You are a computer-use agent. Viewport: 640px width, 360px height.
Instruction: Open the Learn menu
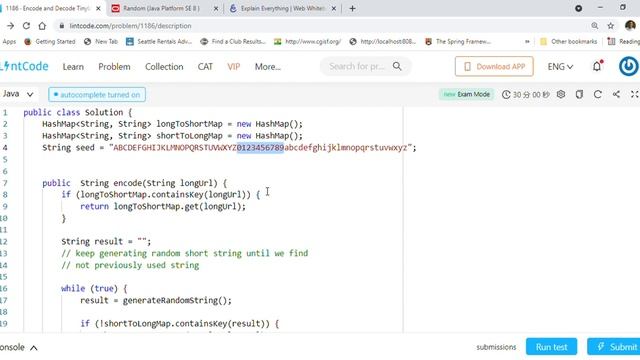[73, 67]
